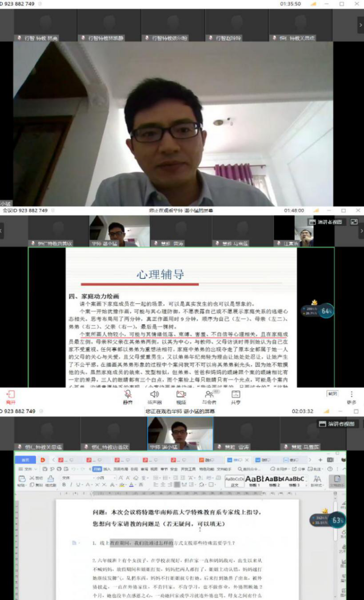
Task: Open the 更多 three-dot menu
Action: coord(351,397)
